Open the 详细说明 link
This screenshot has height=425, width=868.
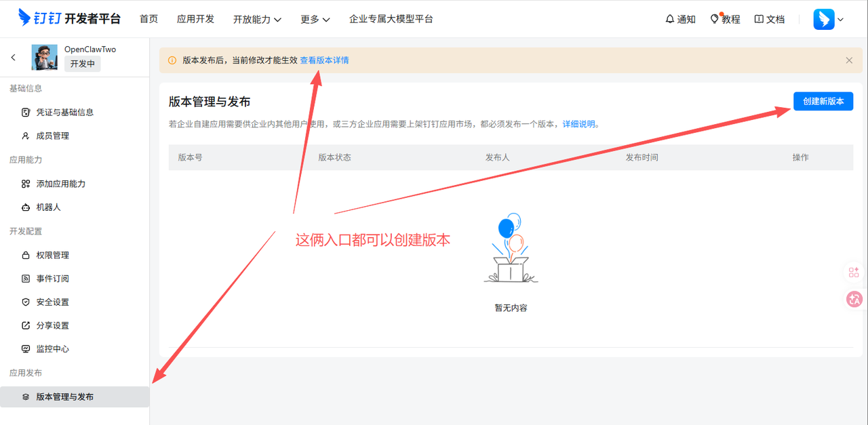(x=578, y=124)
